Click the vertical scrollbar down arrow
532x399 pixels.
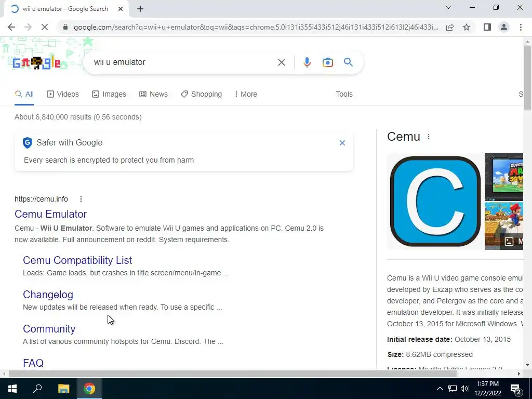click(x=527, y=365)
